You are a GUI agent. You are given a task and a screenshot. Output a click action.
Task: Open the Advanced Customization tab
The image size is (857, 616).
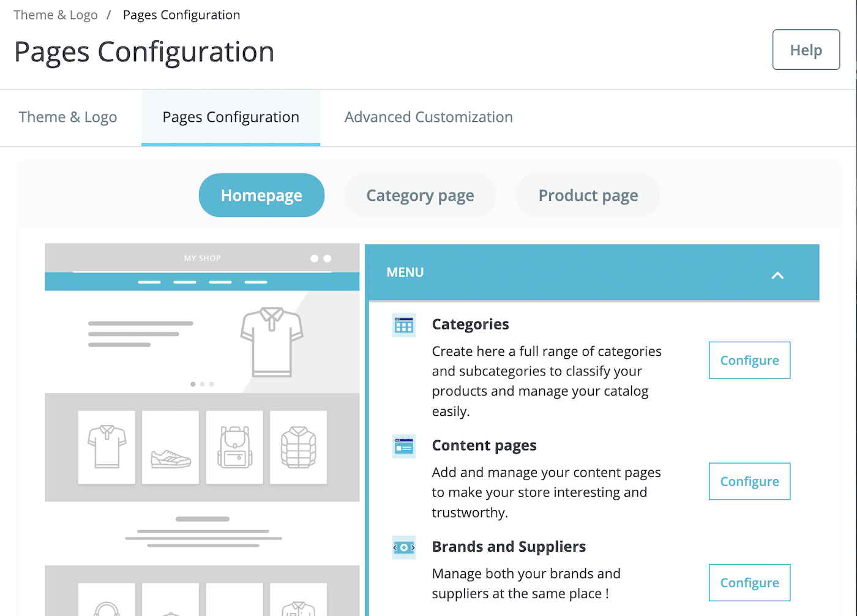click(x=428, y=116)
